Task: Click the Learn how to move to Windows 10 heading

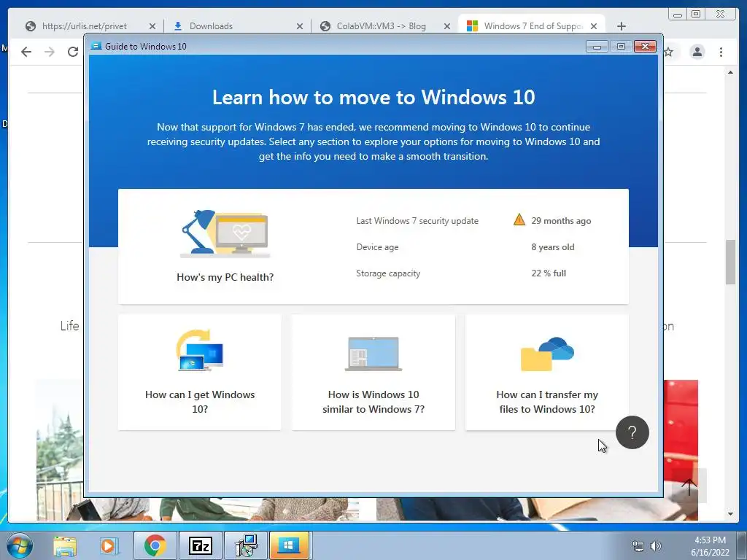Action: pos(373,97)
